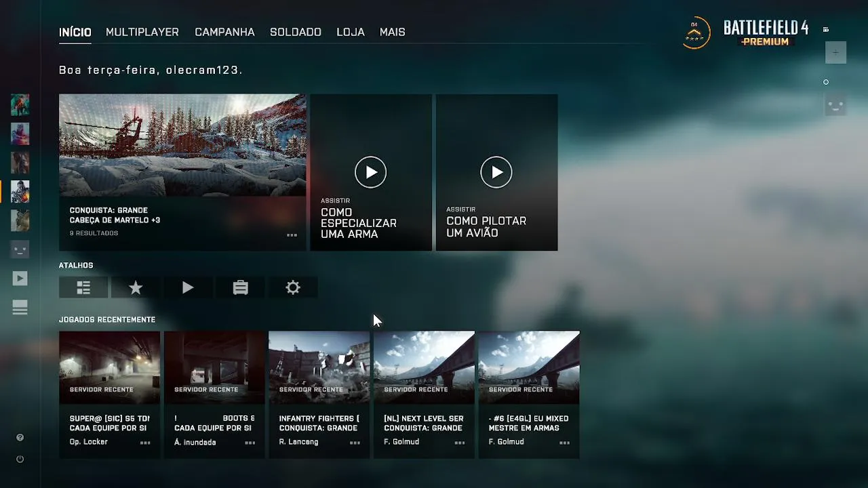Viewport: 868px width, 488px height.
Task: Open options dots on R. Lancang server
Action: coord(355,443)
